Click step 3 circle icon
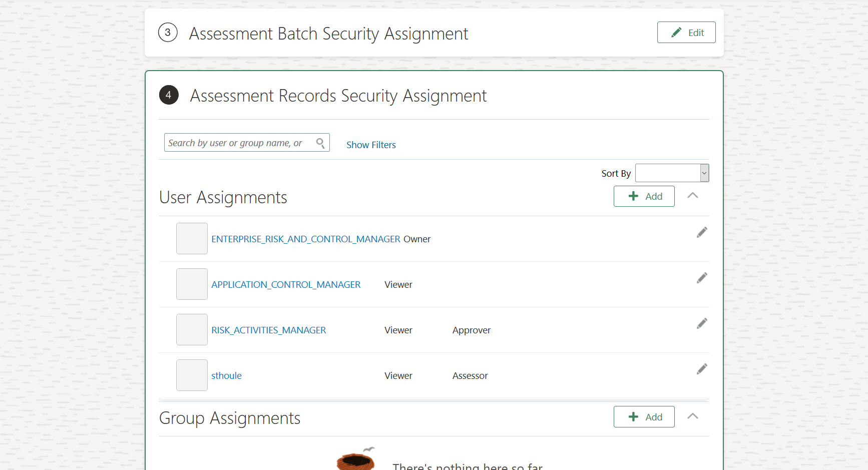Viewport: 868px width, 470px height. (x=168, y=33)
